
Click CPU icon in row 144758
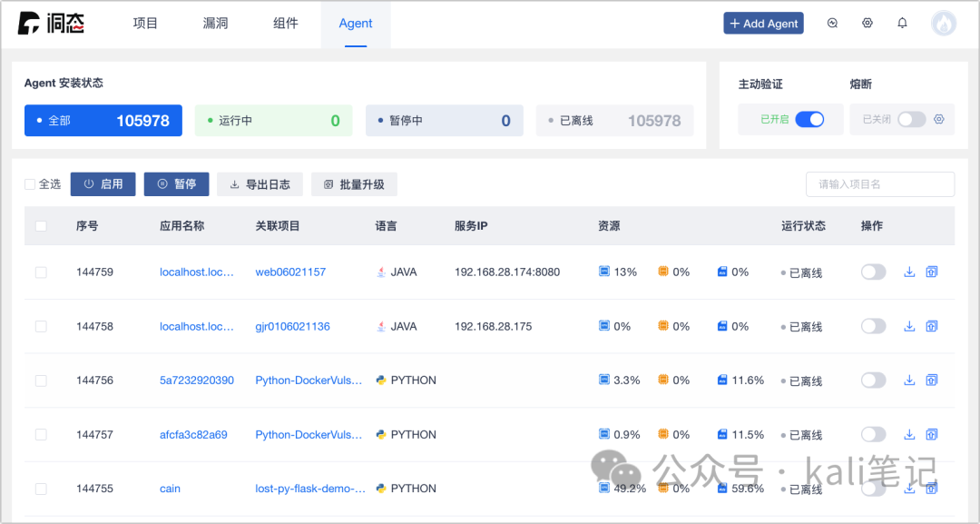tap(603, 326)
